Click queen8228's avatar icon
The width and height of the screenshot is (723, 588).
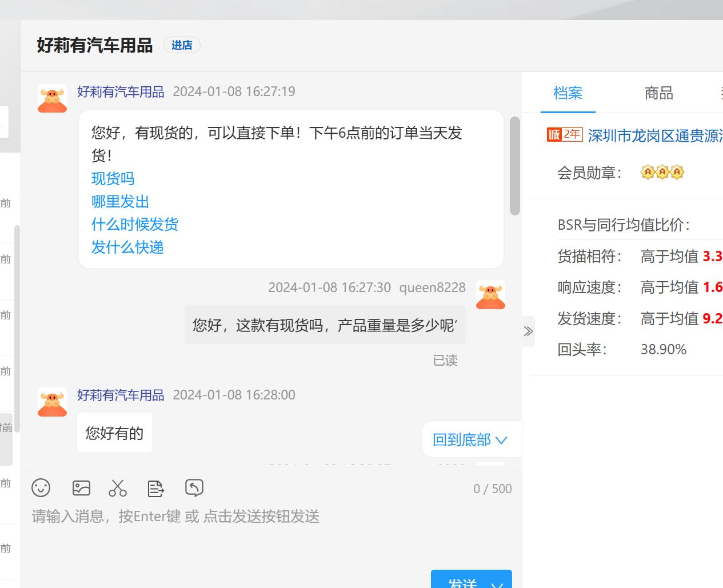490,295
